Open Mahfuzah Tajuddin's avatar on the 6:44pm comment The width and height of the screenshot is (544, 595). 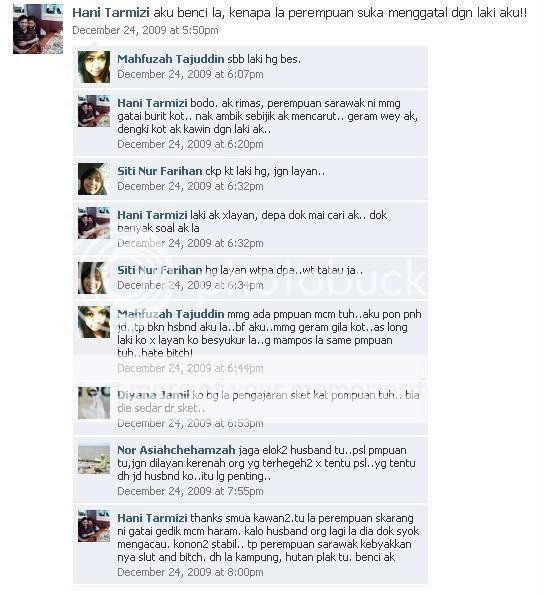94,322
